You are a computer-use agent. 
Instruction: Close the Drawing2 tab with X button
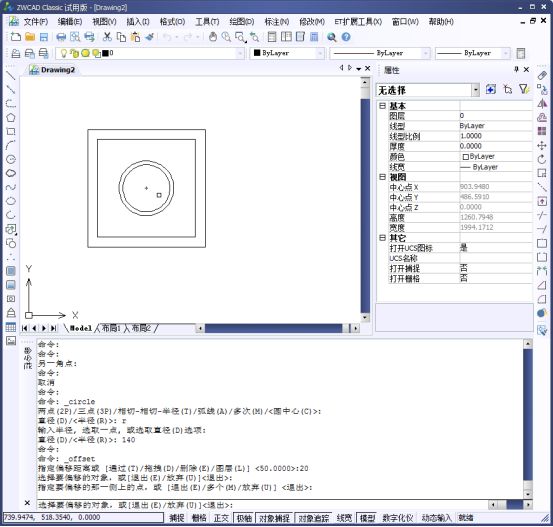tap(367, 68)
